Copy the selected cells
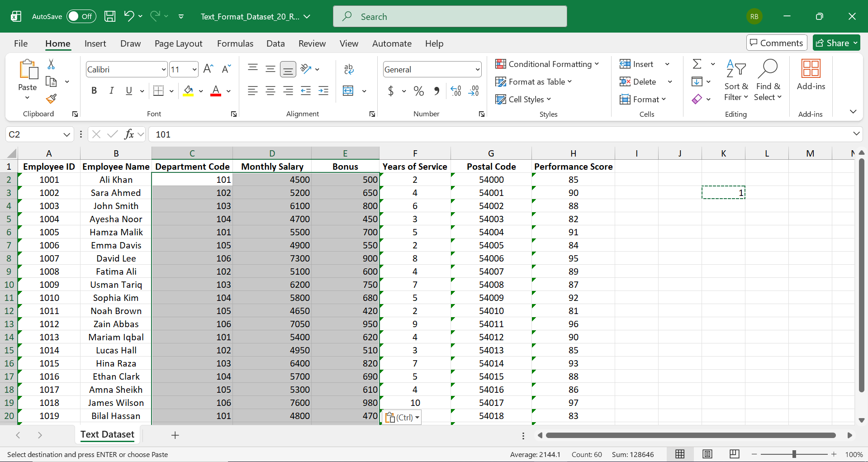Viewport: 868px width, 462px height. pyautogui.click(x=51, y=82)
